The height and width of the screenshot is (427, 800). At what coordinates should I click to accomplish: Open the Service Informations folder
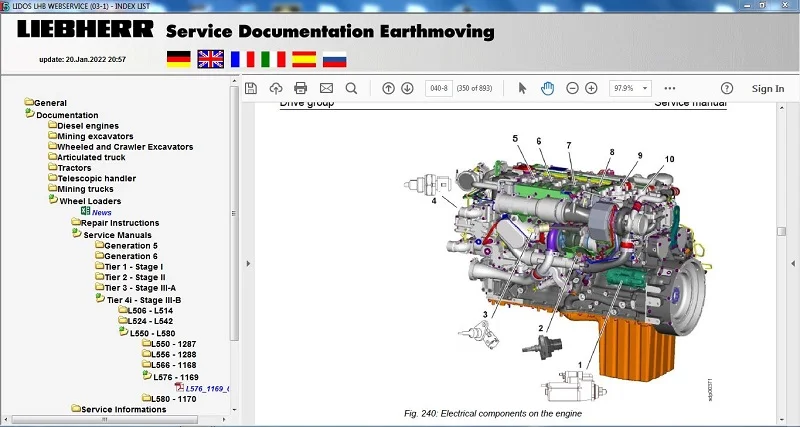click(x=119, y=409)
